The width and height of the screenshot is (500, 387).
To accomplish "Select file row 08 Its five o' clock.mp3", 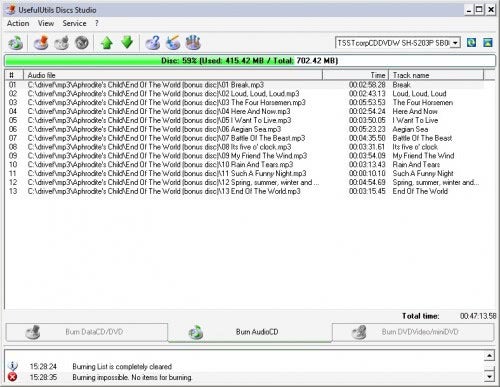I will [245, 147].
